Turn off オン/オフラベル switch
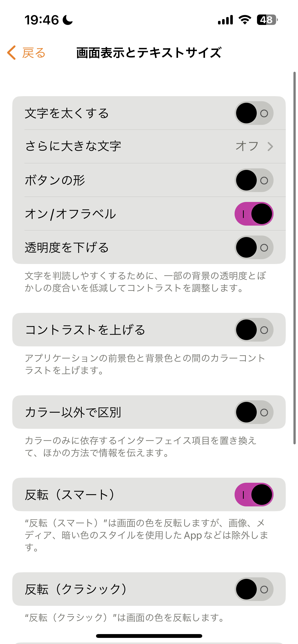The height and width of the screenshot is (644, 298). [254, 214]
